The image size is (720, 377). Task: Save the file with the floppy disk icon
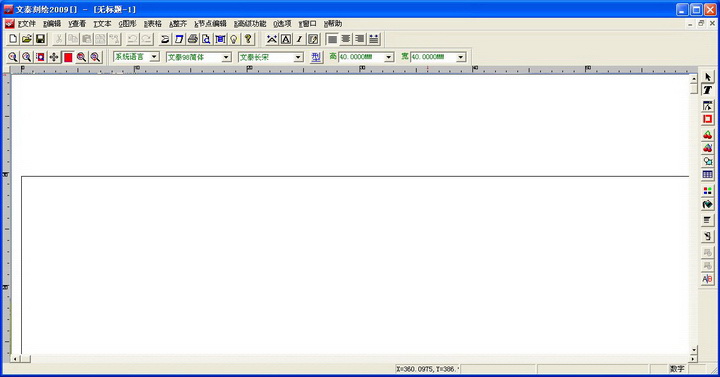tap(40, 39)
